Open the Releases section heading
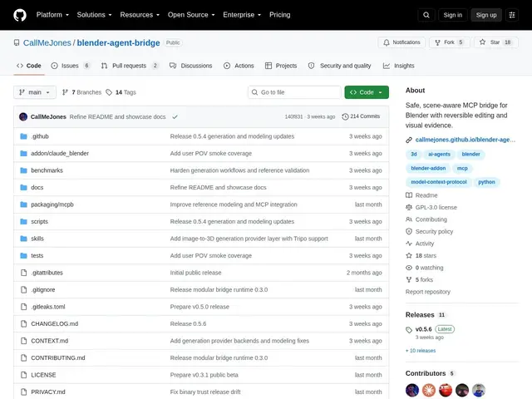The width and height of the screenshot is (532, 399). (420, 315)
